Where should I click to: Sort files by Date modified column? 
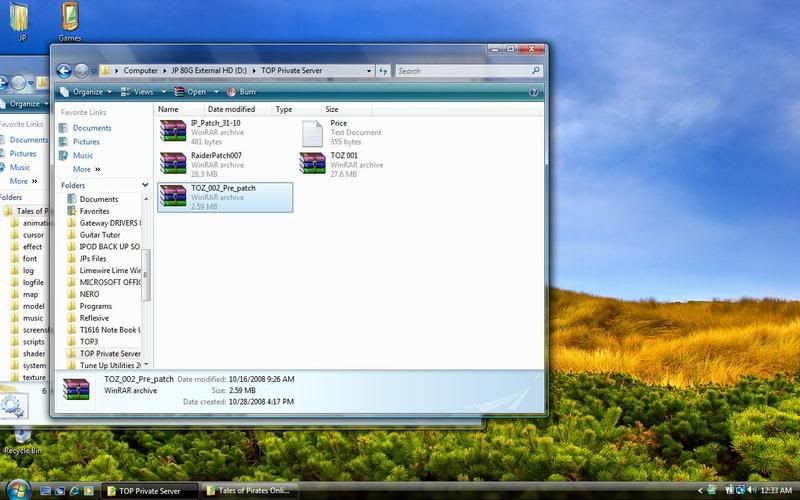pos(231,109)
